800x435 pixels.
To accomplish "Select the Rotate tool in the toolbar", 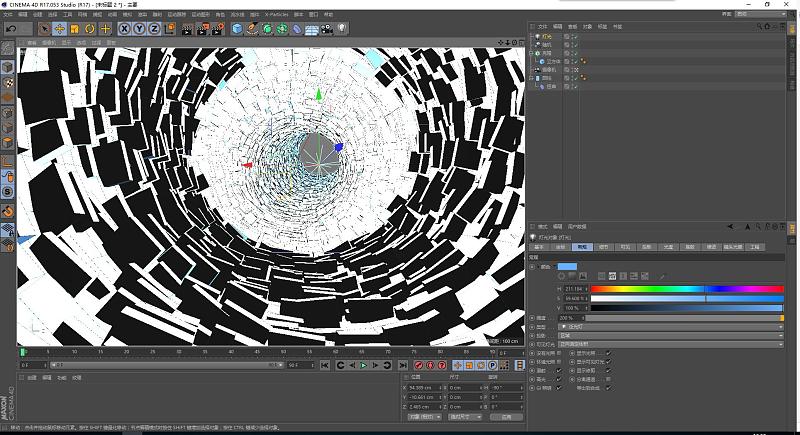I will pyautogui.click(x=90, y=29).
